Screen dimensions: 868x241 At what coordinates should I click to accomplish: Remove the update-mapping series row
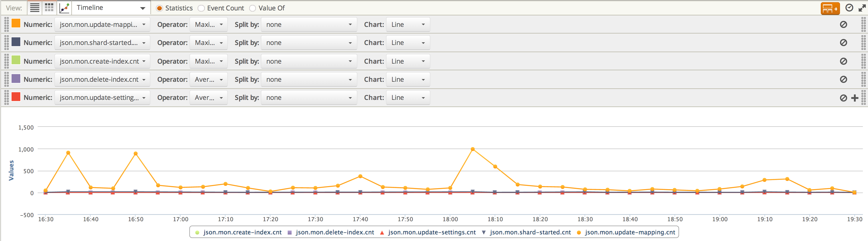coord(843,25)
